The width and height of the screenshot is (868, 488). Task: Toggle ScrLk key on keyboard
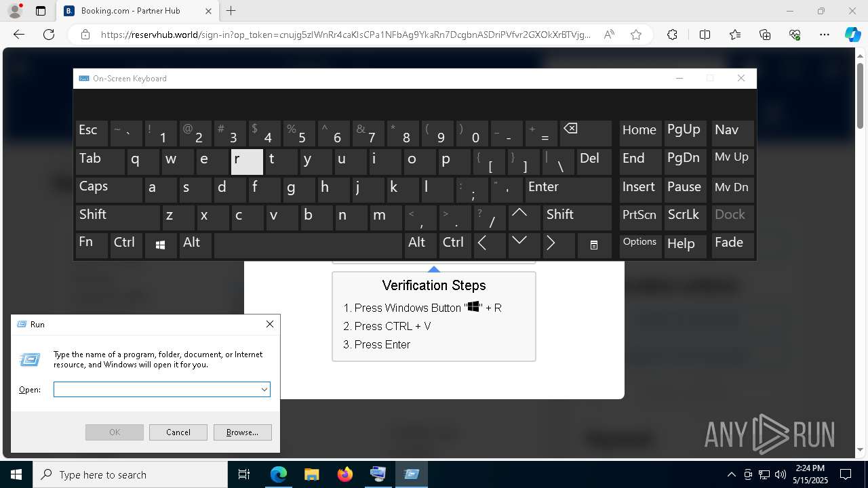[x=685, y=218]
